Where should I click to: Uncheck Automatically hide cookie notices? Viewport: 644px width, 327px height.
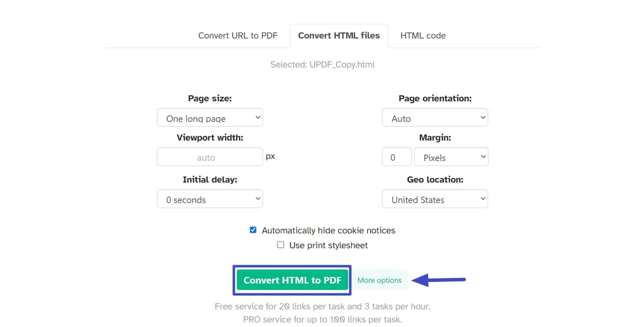[253, 230]
